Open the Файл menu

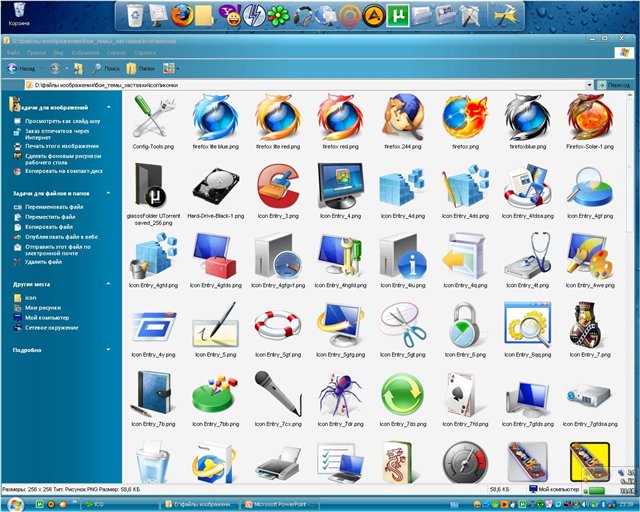13,53
